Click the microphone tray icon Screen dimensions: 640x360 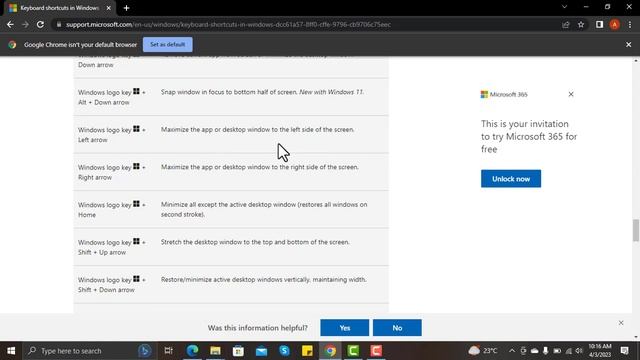point(546,351)
